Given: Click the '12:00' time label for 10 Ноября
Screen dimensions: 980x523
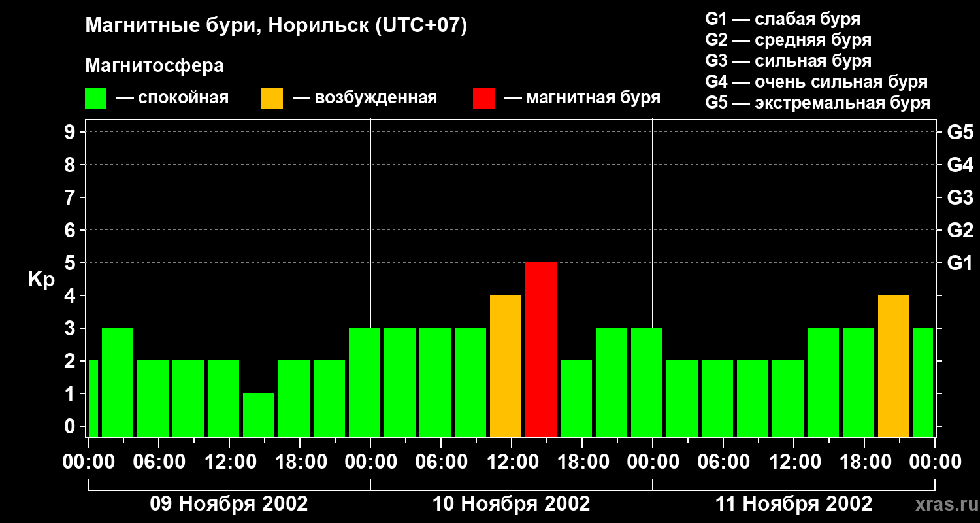Looking at the screenshot, I should 512,462.
